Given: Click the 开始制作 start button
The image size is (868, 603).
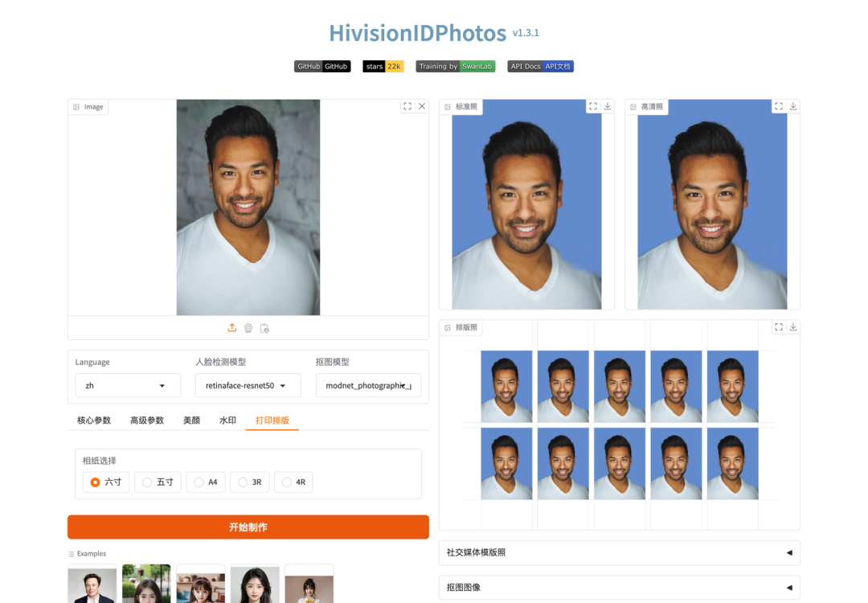Looking at the screenshot, I should click(248, 527).
